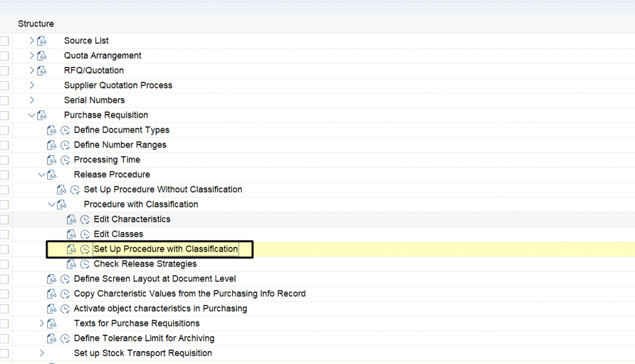635x364 pixels.
Task: Open documentation icon for Set Up Procedure Without Classification
Action: point(61,190)
